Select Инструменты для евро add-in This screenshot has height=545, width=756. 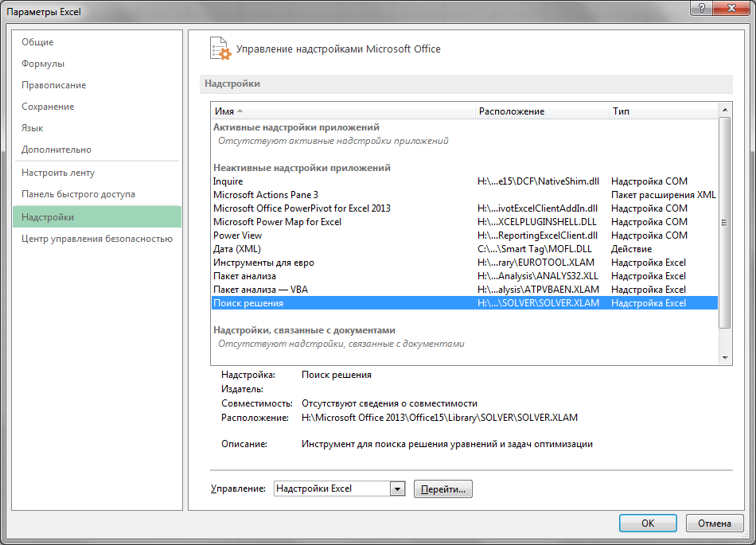(464, 263)
